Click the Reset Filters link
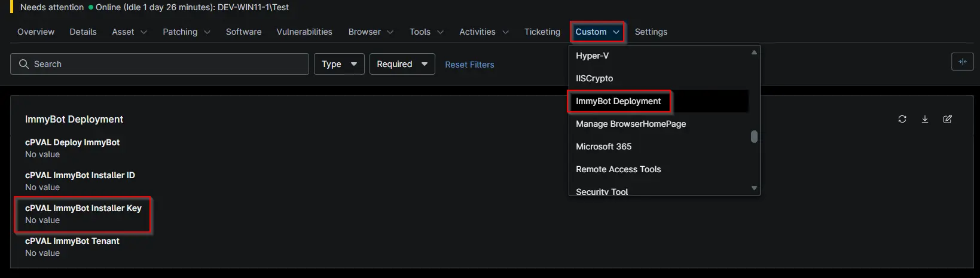980x278 pixels. pyautogui.click(x=469, y=65)
